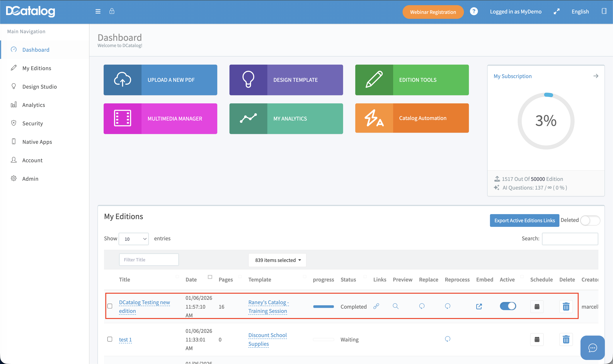Preview DCatalog Testing edition with magnifier icon
613x364 pixels.
click(395, 306)
